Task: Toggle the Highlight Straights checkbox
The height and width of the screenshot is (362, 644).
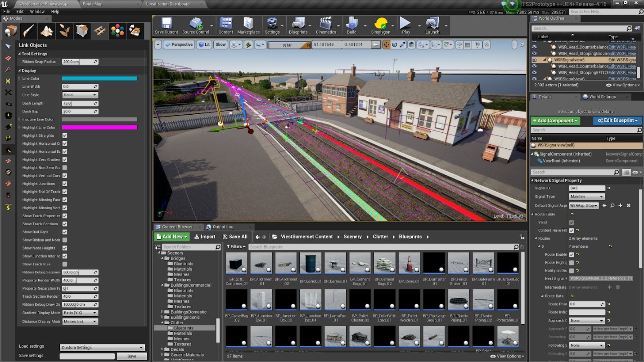Action: tap(65, 135)
